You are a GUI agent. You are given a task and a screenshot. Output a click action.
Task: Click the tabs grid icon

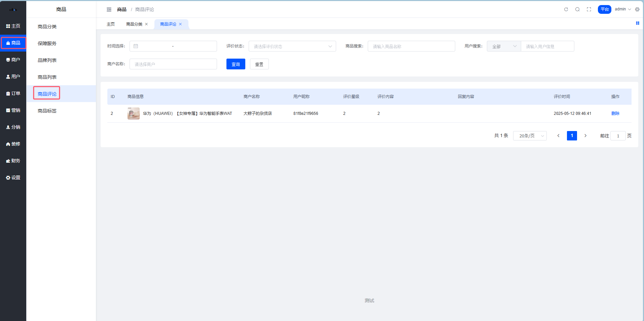coord(637,23)
